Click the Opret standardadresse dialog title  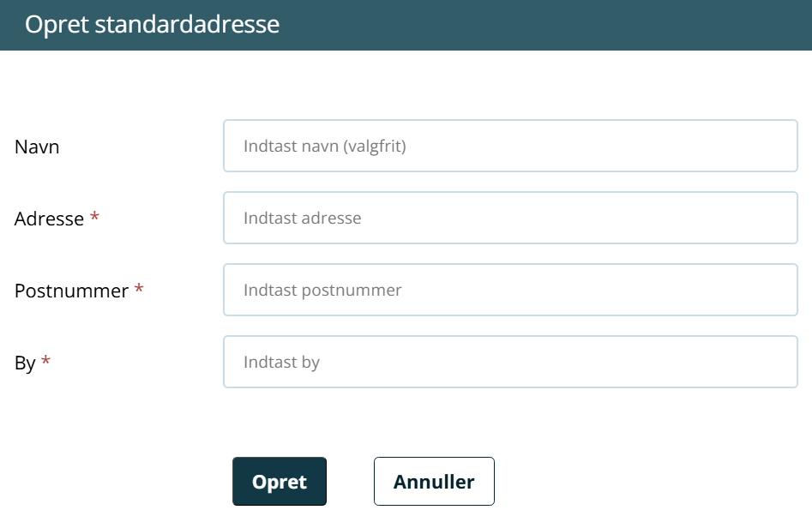(153, 24)
